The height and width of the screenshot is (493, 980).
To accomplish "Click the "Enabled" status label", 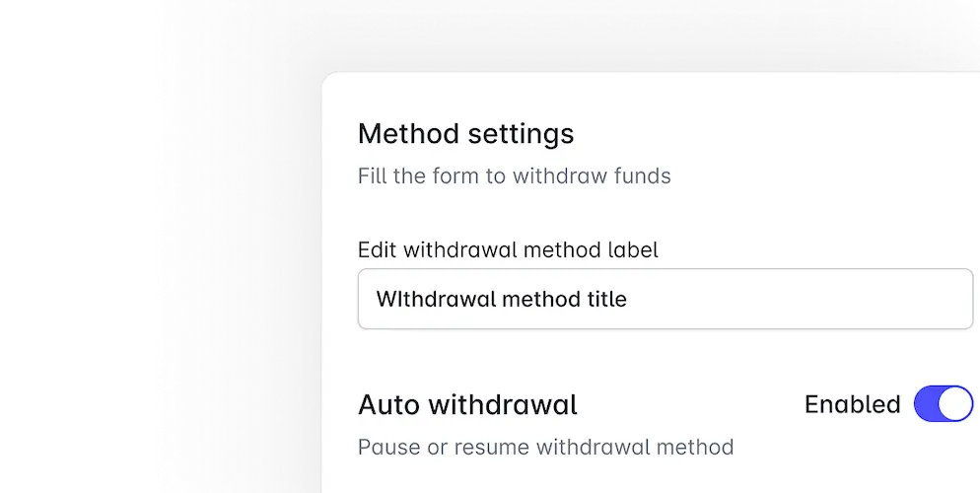I will [x=852, y=404].
